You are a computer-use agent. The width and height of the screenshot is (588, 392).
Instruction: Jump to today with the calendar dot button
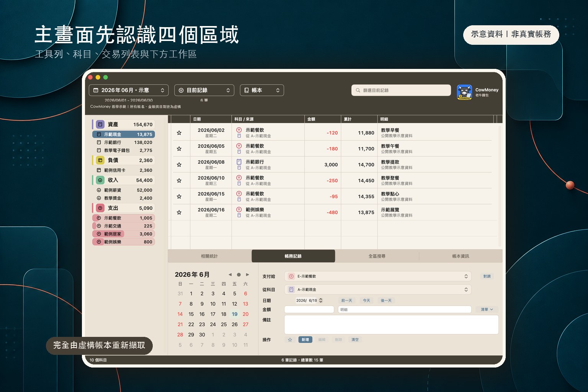coord(239,274)
